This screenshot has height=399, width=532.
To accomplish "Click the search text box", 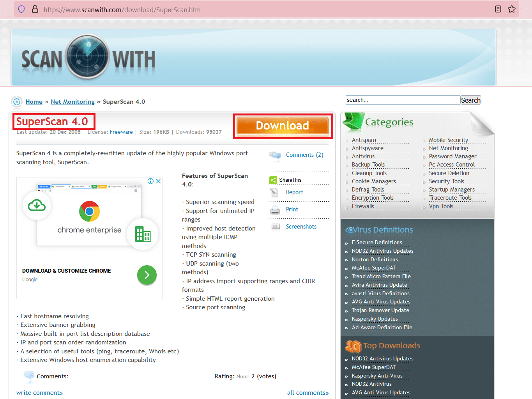I will tap(403, 100).
